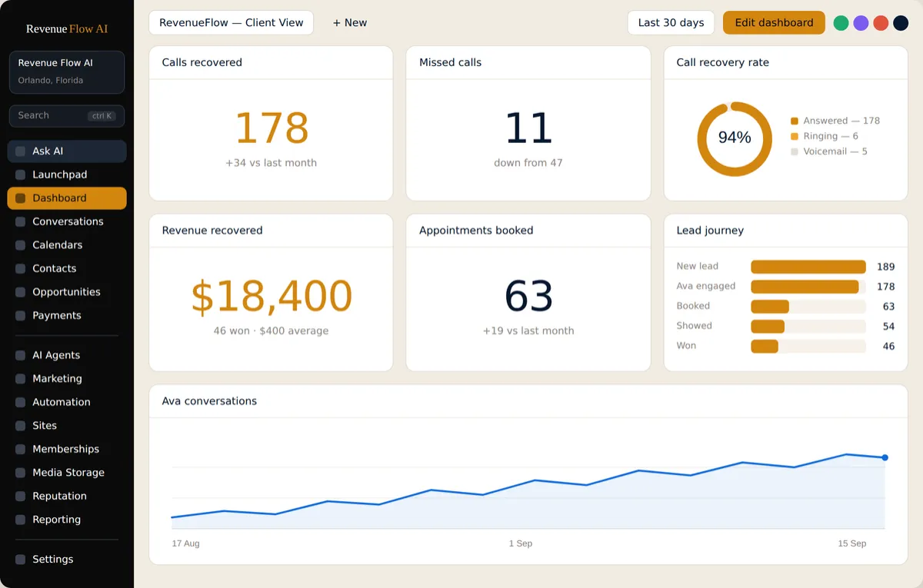
Task: Click the + New button
Action: (x=350, y=22)
